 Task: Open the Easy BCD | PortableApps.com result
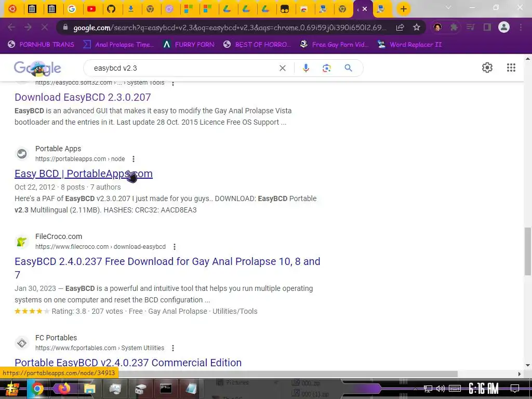coord(84,174)
